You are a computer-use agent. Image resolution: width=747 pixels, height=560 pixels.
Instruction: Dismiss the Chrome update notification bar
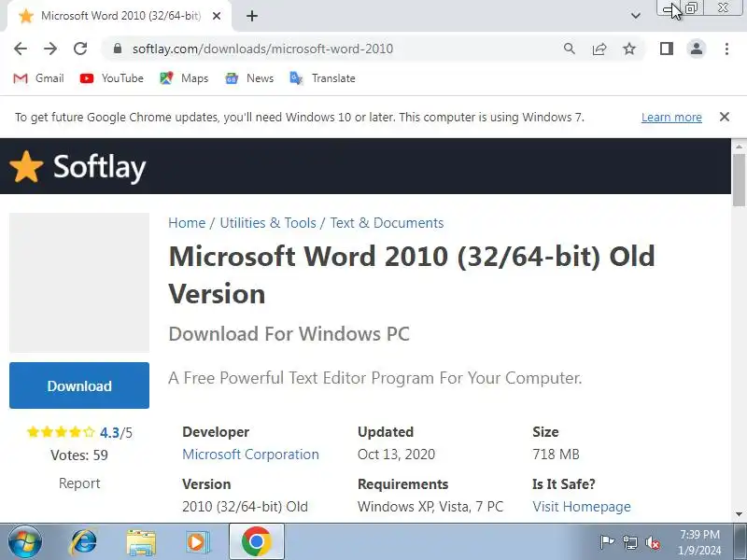[725, 117]
